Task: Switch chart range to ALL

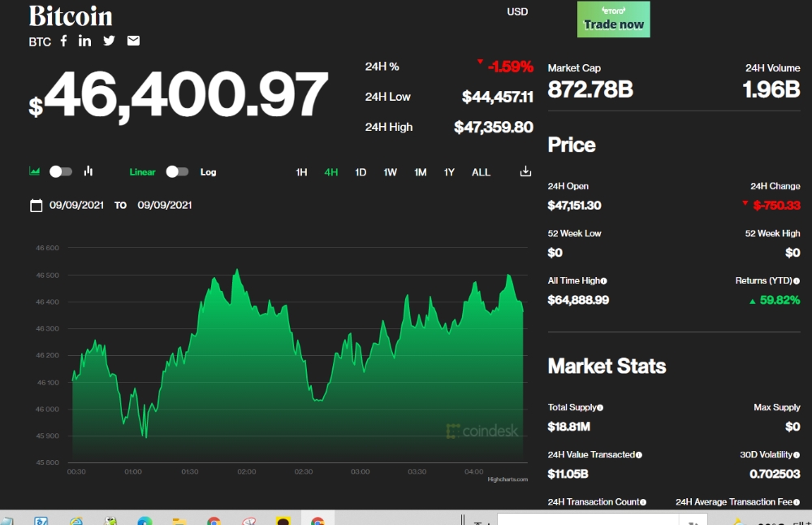Action: [481, 172]
